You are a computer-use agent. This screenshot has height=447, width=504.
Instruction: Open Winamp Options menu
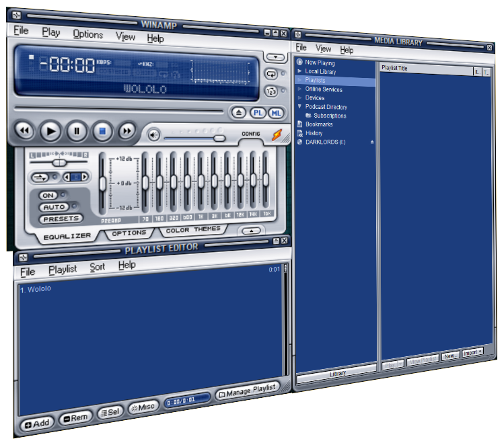[87, 34]
